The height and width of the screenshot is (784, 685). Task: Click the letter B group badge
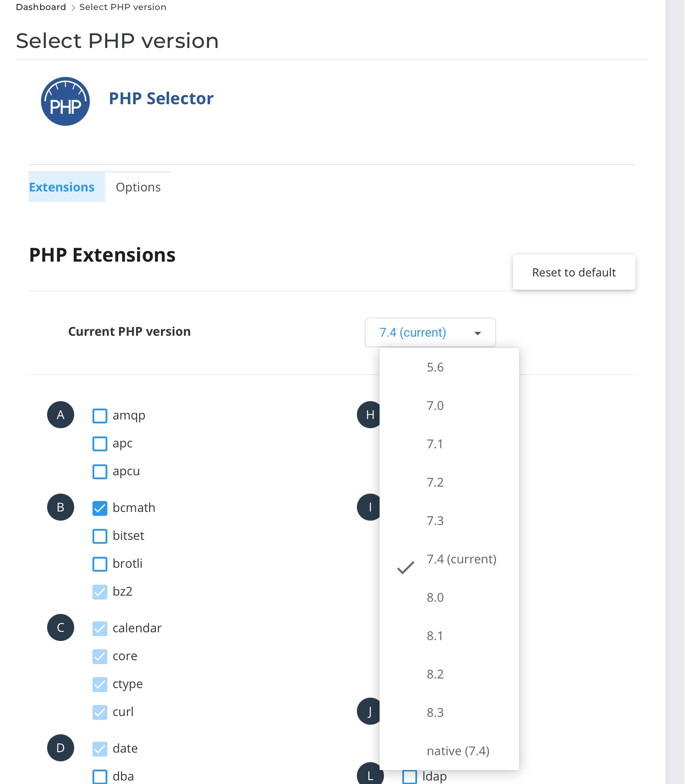pos(61,507)
